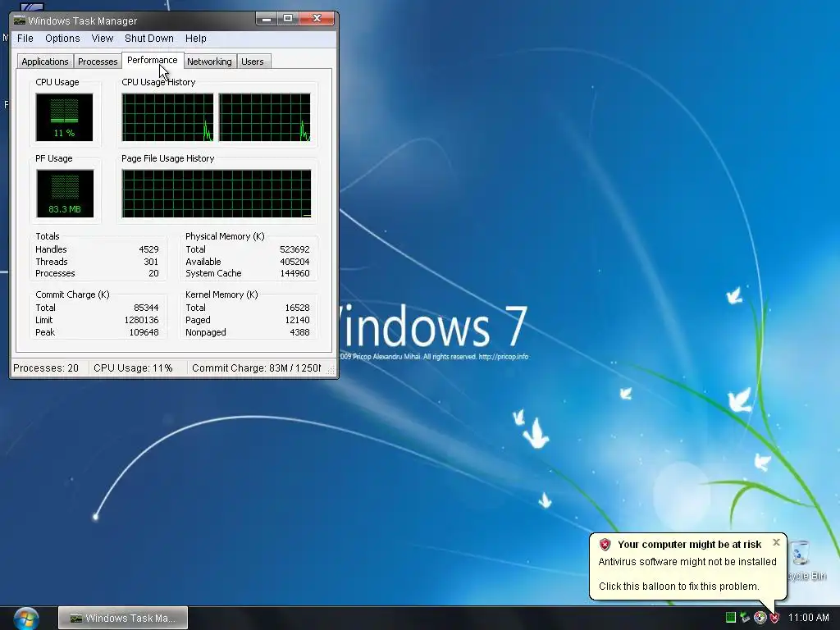840x630 pixels.
Task: Open the File menu
Action: 25,38
